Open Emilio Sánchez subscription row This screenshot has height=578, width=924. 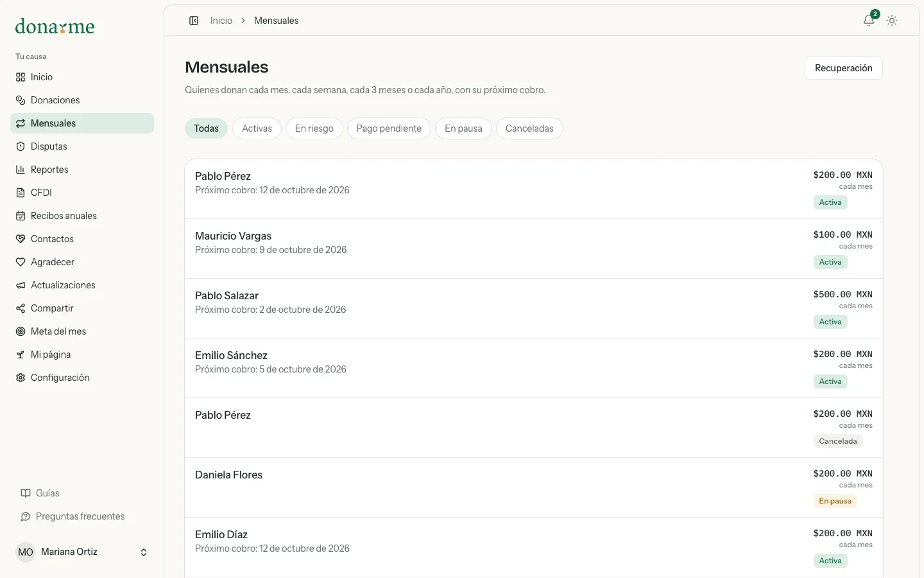(x=534, y=368)
